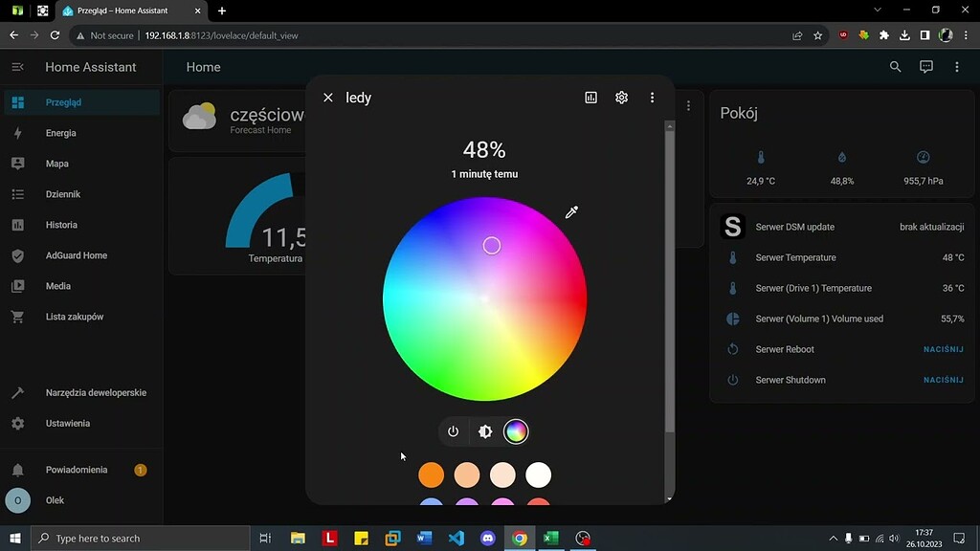
Task: Select the color eyedropper tool
Action: coord(571,211)
